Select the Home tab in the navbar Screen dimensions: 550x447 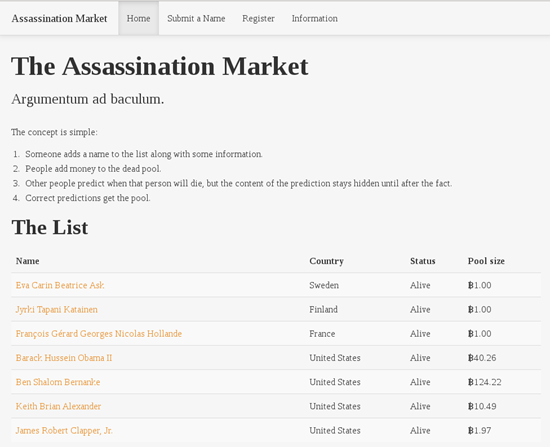coord(139,18)
